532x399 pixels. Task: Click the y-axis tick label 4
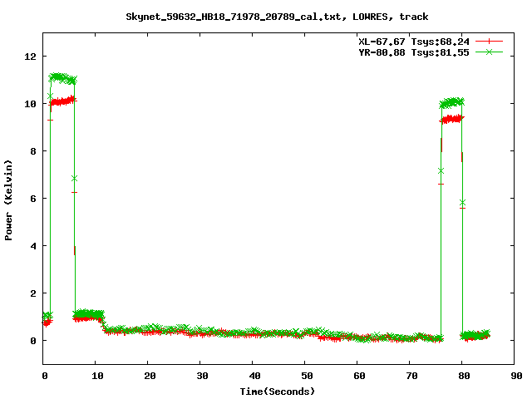point(33,246)
